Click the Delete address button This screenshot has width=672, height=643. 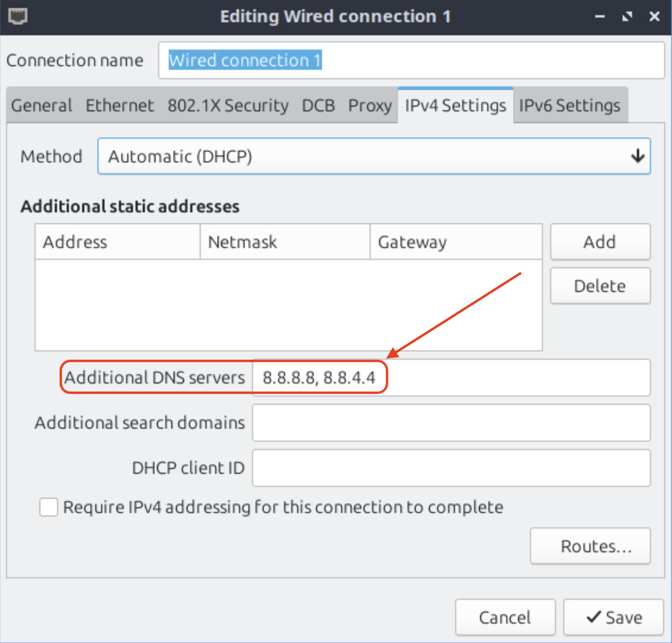600,286
